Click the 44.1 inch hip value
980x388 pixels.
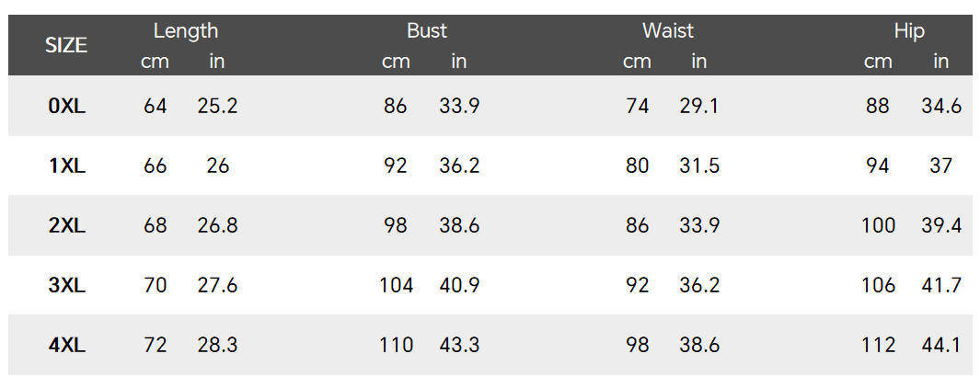click(x=941, y=346)
